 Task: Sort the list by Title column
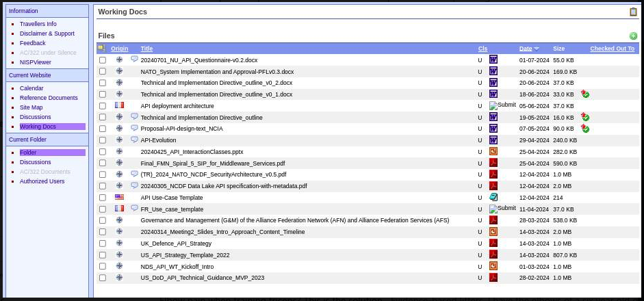click(x=146, y=49)
